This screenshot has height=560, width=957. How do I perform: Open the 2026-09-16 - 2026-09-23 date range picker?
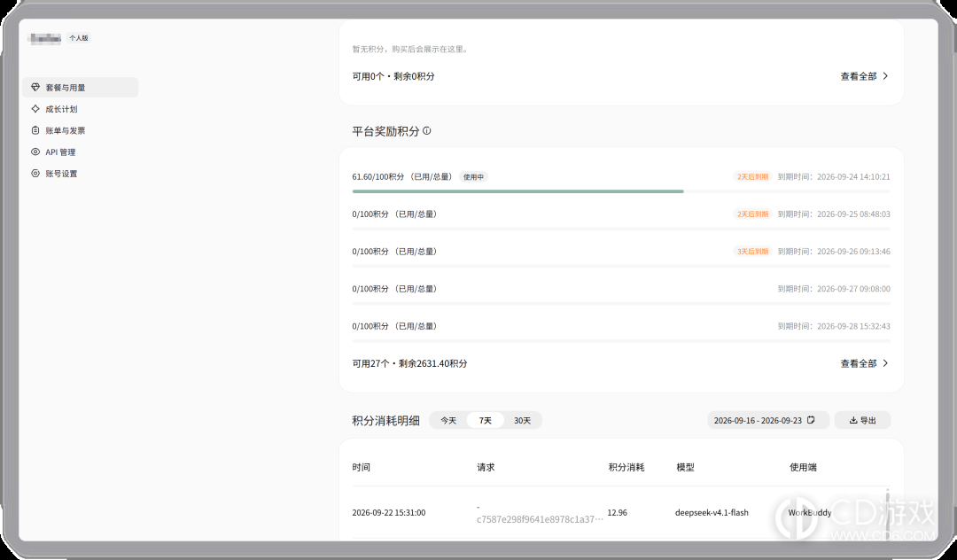(x=767, y=420)
